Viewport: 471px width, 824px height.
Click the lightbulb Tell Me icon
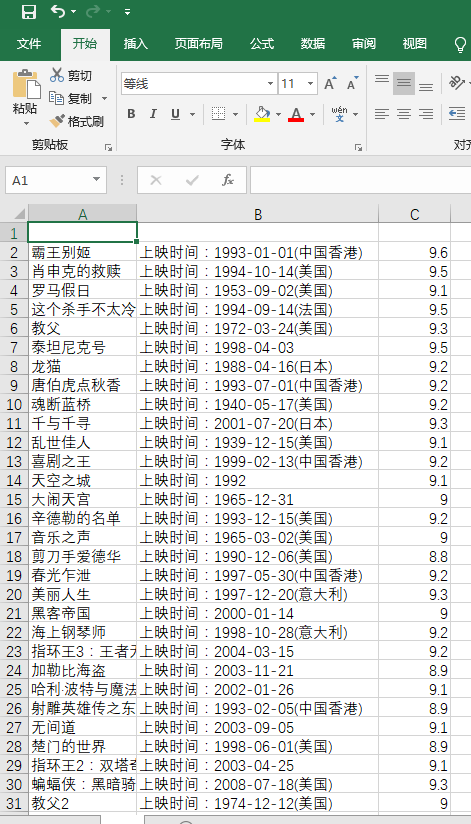(460, 45)
